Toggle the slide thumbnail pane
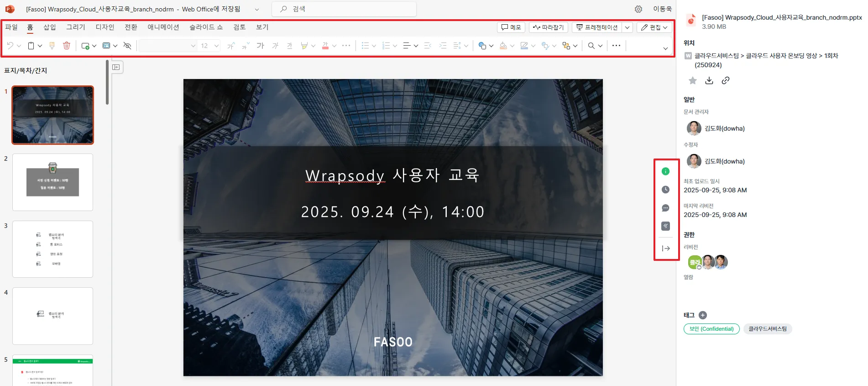The height and width of the screenshot is (386, 868). (116, 67)
